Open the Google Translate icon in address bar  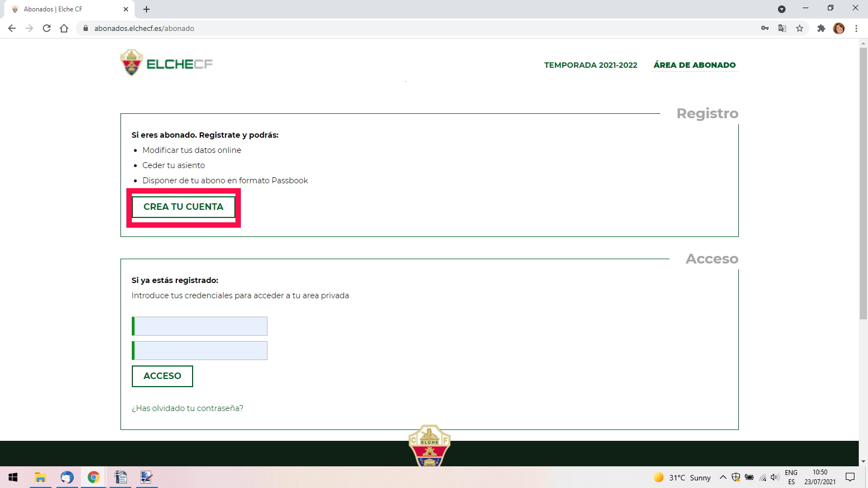click(782, 28)
